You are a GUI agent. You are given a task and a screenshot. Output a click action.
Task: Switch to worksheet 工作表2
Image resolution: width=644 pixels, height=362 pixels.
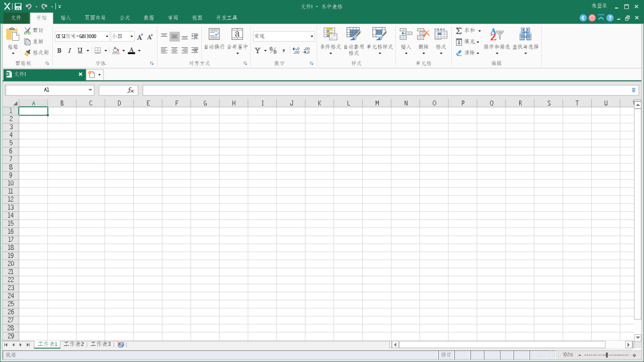click(x=74, y=344)
